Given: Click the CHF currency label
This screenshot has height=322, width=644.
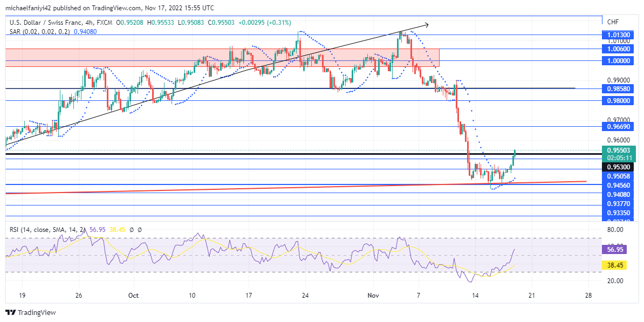Looking at the screenshot, I should 612,22.
